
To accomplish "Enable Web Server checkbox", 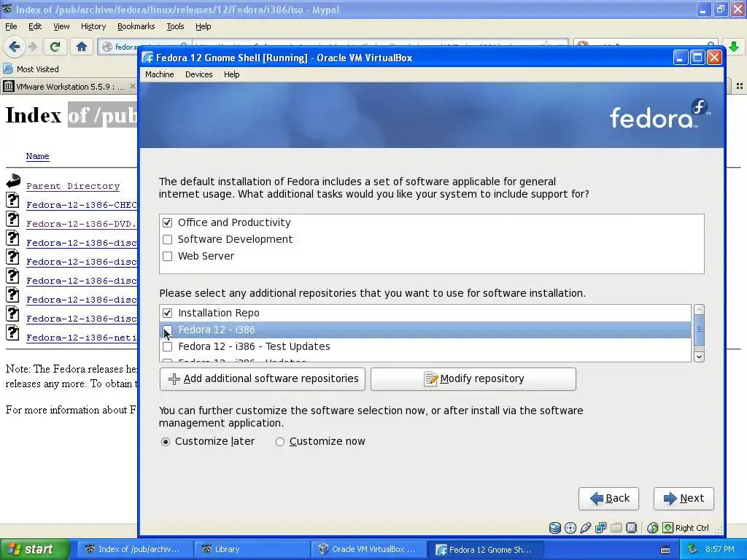I will point(167,256).
